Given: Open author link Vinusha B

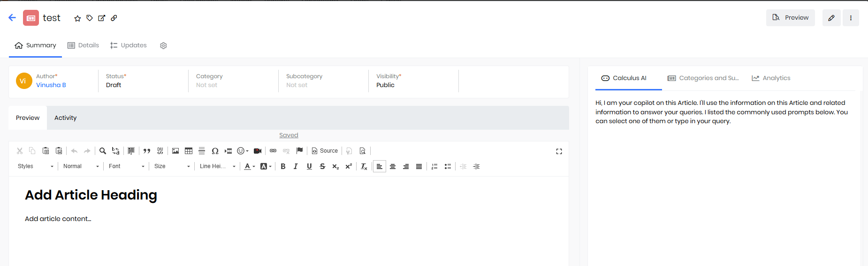Looking at the screenshot, I should pos(51,85).
